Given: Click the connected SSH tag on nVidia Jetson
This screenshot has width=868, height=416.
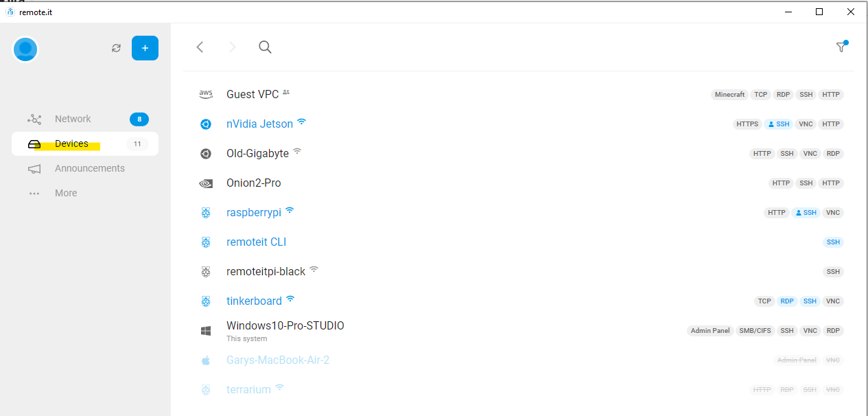Looking at the screenshot, I should coord(779,124).
